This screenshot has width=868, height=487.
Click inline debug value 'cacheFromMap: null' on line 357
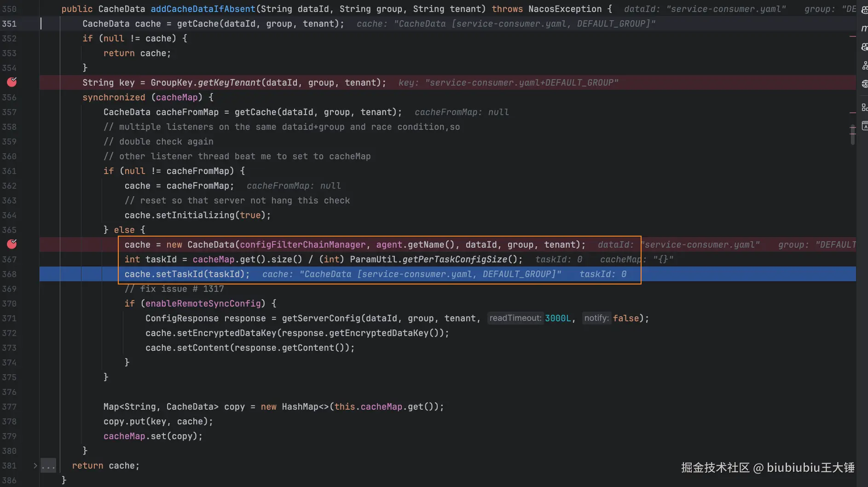(462, 112)
